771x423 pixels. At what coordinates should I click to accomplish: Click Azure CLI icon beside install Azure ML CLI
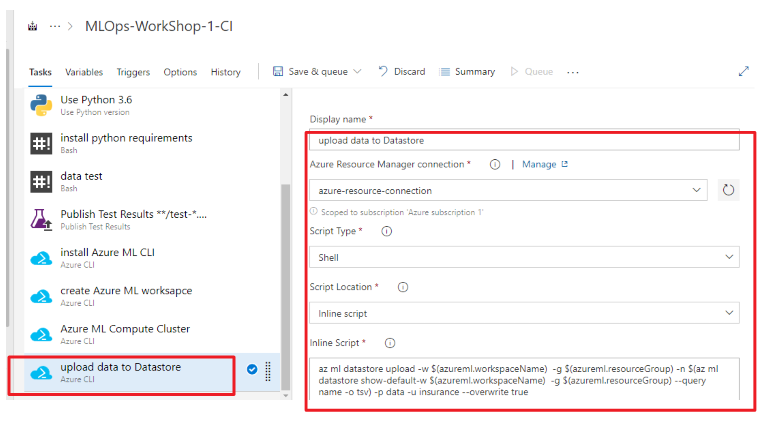(41, 258)
